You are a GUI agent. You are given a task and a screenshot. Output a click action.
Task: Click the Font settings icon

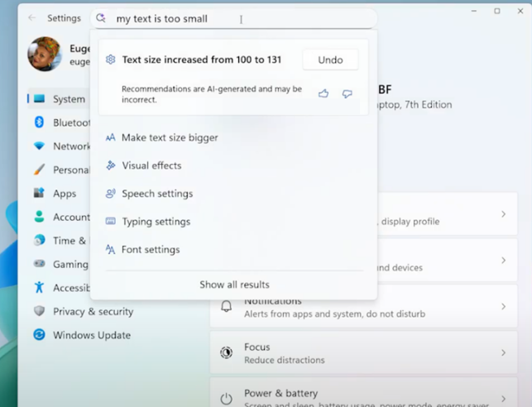point(110,249)
